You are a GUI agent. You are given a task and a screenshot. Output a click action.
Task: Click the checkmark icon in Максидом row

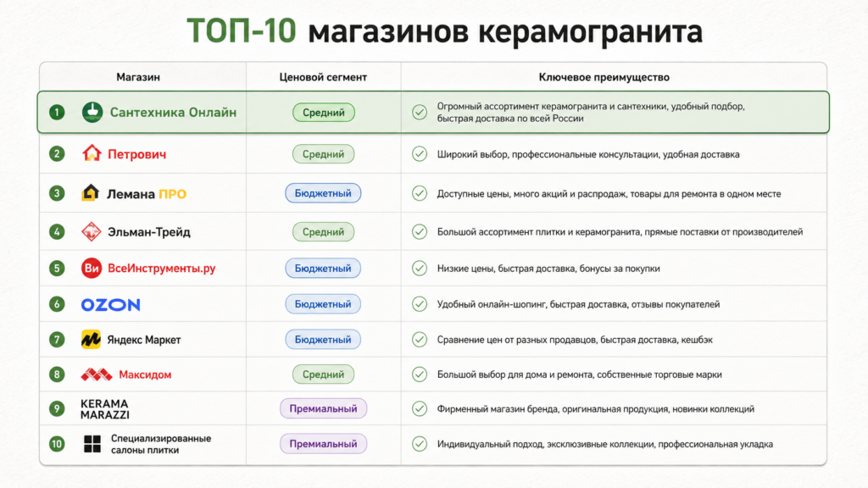[x=420, y=374]
